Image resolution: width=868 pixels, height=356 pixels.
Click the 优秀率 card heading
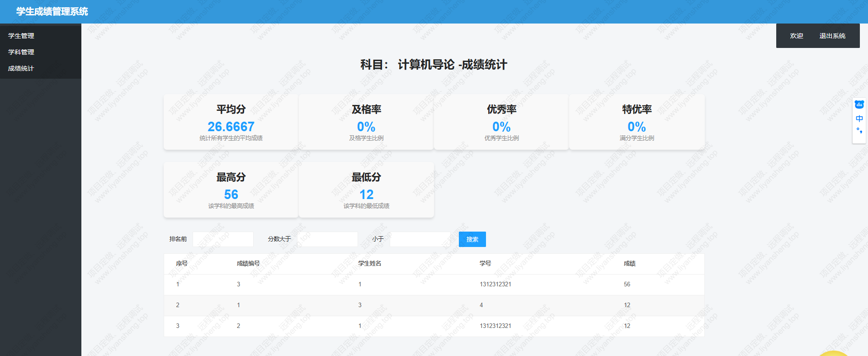(501, 109)
